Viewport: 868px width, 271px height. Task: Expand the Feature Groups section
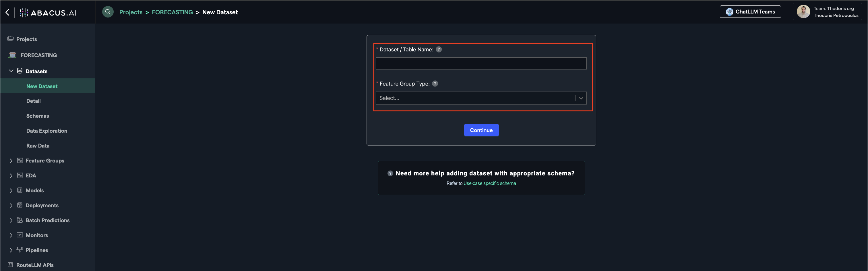point(11,161)
